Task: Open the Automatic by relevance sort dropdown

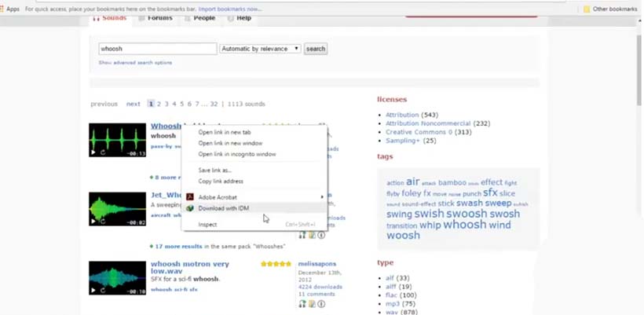Action: point(261,49)
